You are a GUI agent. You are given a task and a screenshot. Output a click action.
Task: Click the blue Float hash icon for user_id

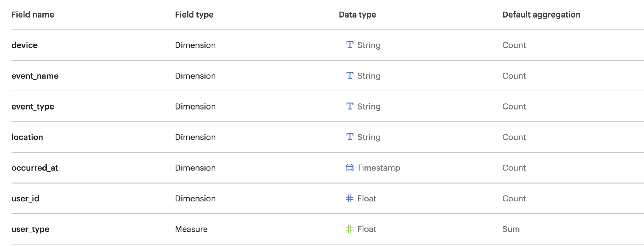(x=349, y=198)
